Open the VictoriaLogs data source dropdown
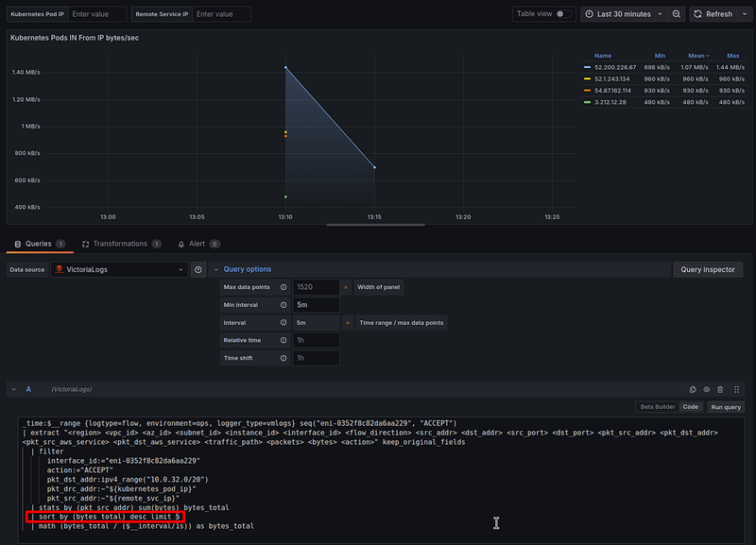 click(x=119, y=269)
